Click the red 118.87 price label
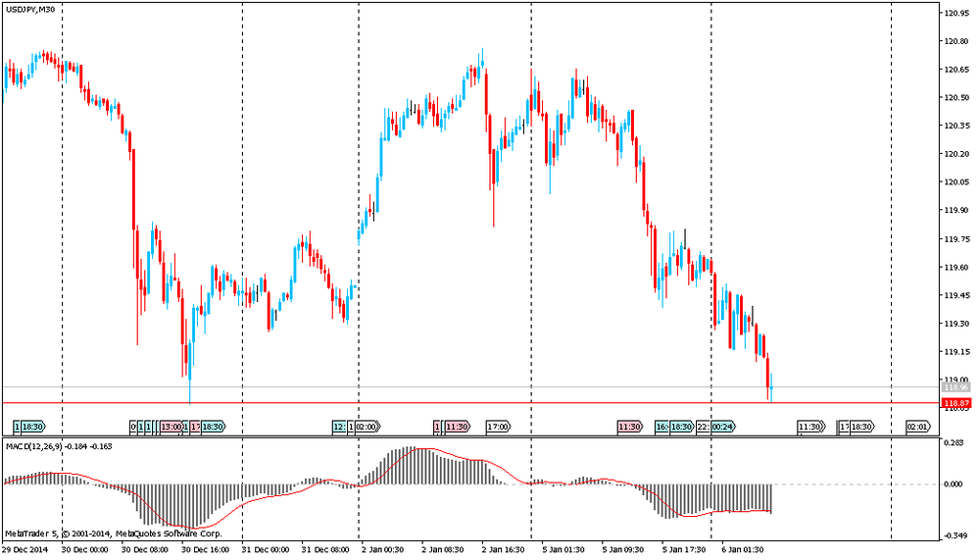Viewport: 980px width, 560px height. tap(956, 403)
